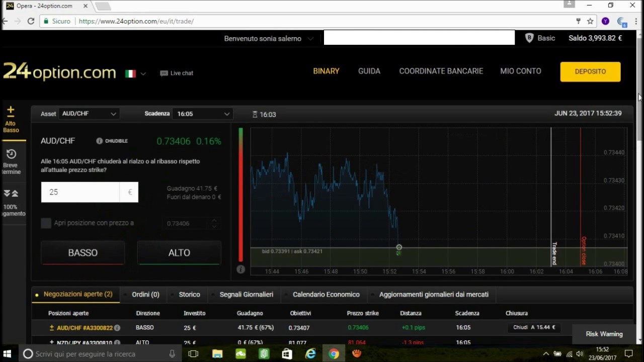This screenshot has height=362, width=644.
Task: Click the Cortana microphone icon
Action: pos(172,354)
